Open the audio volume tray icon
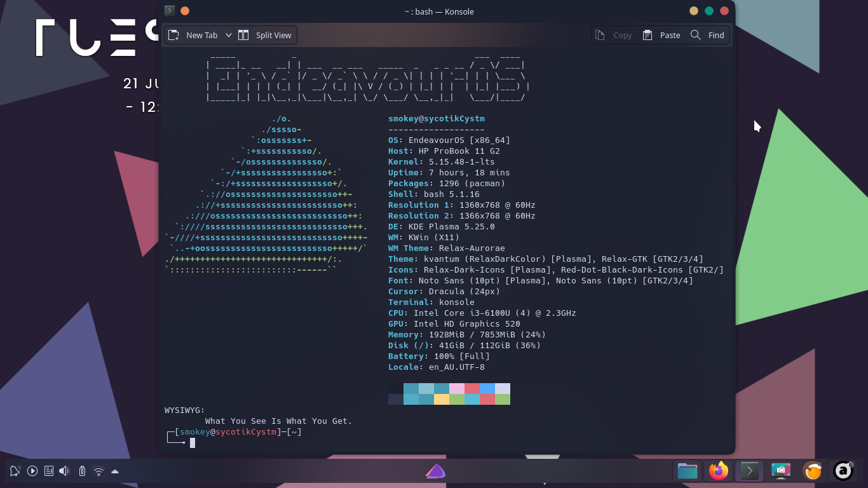Viewport: 868px width, 488px height. pyautogui.click(x=65, y=471)
